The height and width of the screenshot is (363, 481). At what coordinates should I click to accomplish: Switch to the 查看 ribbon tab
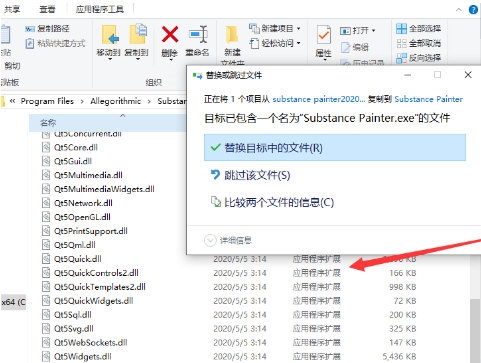coord(47,9)
